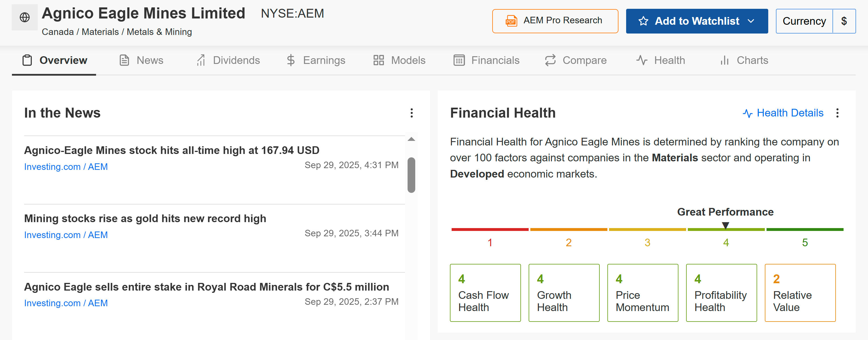Open the Currency dollar selector
The height and width of the screenshot is (340, 868).
pyautogui.click(x=844, y=21)
